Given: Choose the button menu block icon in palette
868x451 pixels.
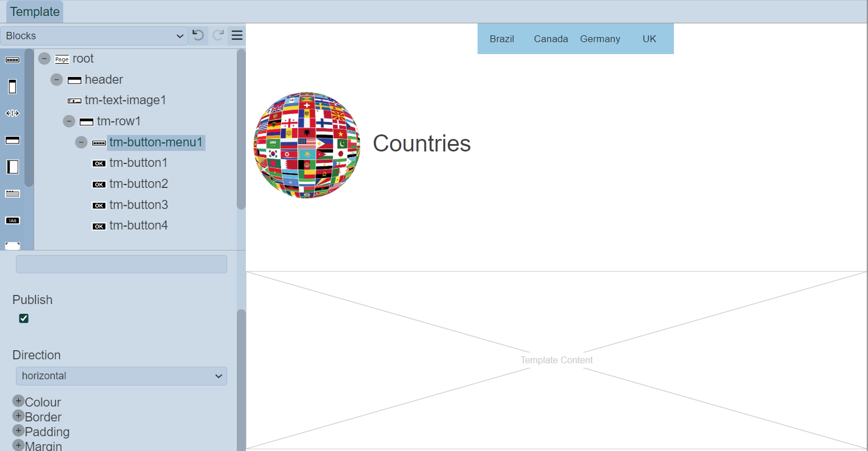Looking at the screenshot, I should [13, 60].
